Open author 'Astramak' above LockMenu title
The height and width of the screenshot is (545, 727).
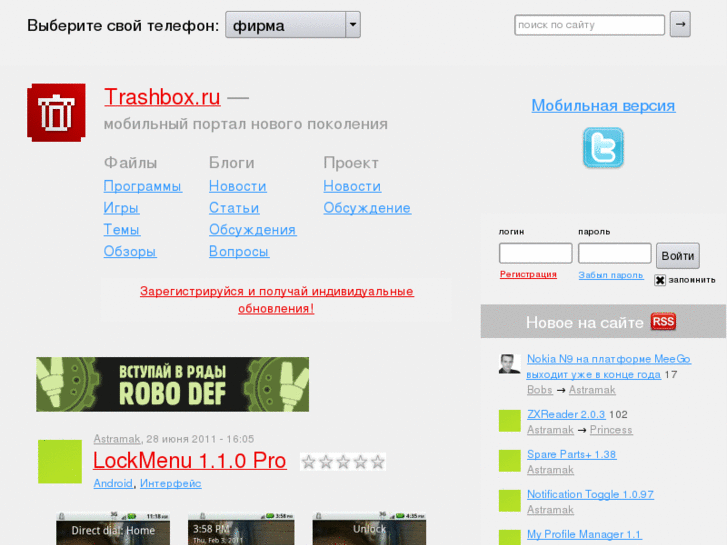[x=116, y=439]
